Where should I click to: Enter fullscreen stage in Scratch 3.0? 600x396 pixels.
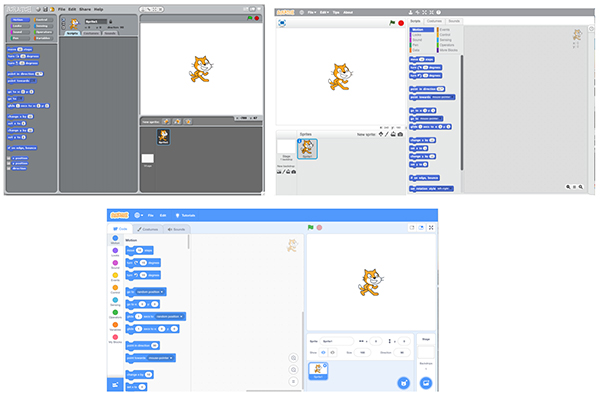point(431,228)
